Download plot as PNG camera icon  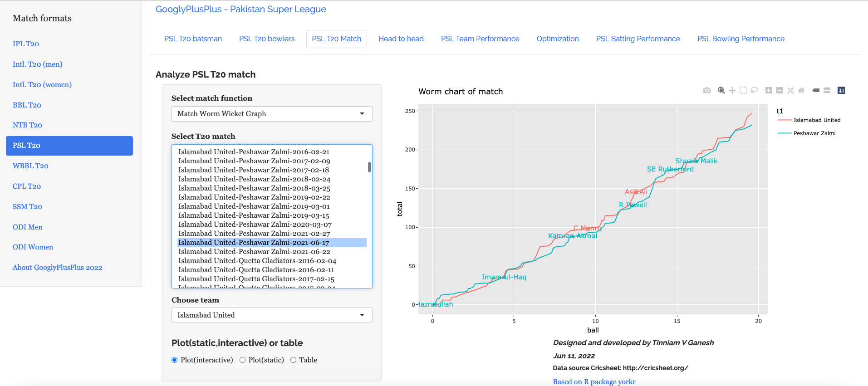[x=706, y=91]
